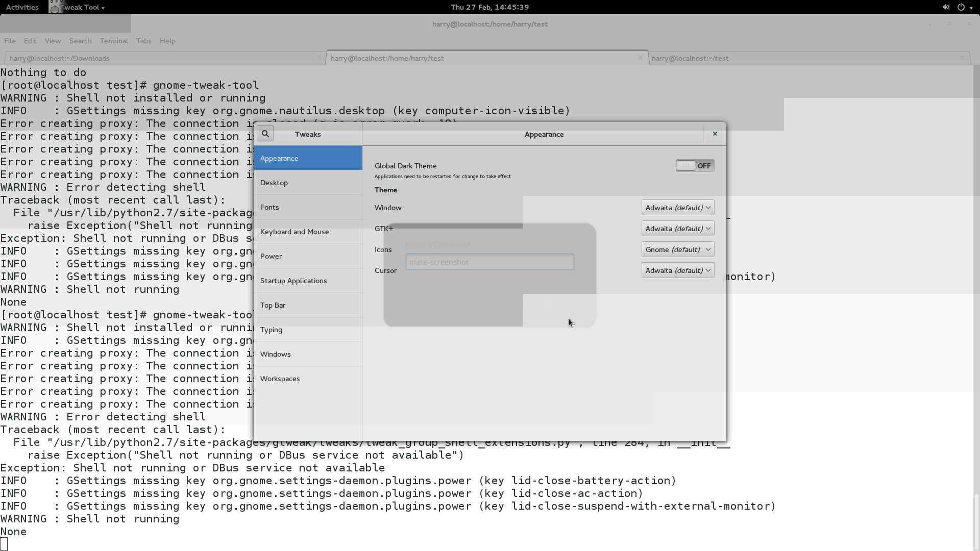Select Fonts in the Tweaks sidebar
Image resolution: width=980 pixels, height=551 pixels.
pos(308,207)
